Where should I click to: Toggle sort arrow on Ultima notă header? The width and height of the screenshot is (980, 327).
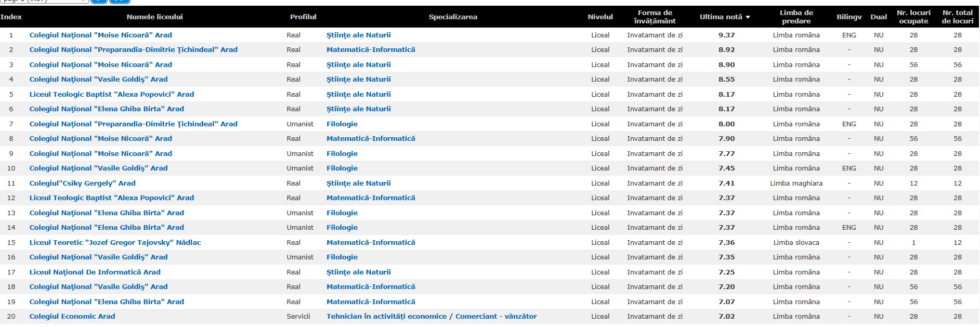point(748,17)
